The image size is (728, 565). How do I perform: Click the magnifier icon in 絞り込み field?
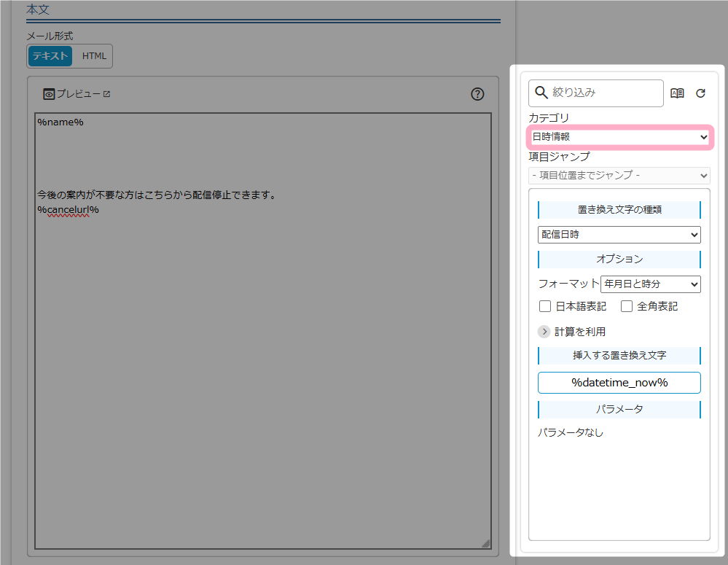pyautogui.click(x=541, y=93)
